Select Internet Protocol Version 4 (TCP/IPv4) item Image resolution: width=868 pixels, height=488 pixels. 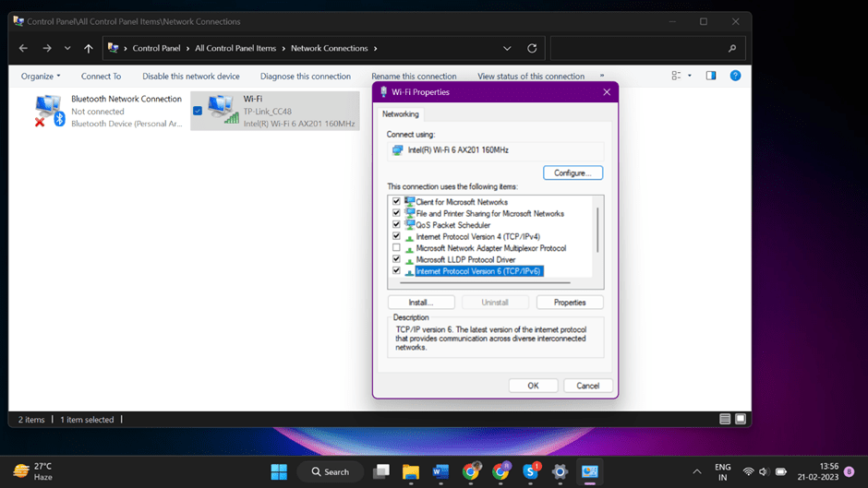pos(477,237)
